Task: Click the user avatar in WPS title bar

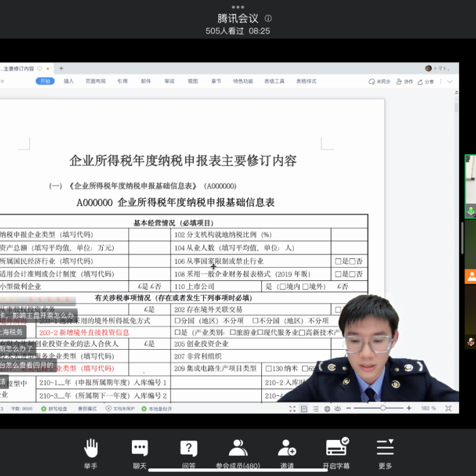Action: click(x=429, y=68)
